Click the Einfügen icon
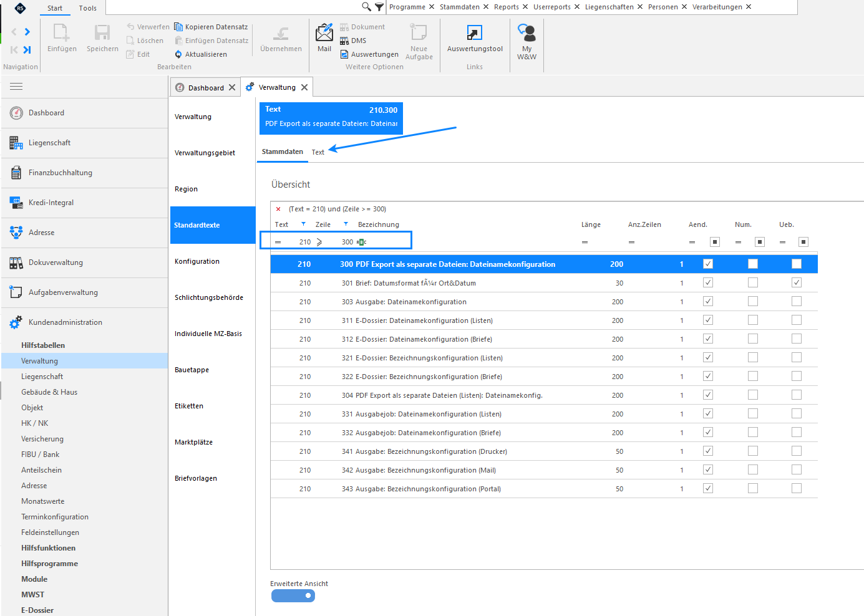Image resolution: width=864 pixels, height=616 pixels. (x=62, y=32)
